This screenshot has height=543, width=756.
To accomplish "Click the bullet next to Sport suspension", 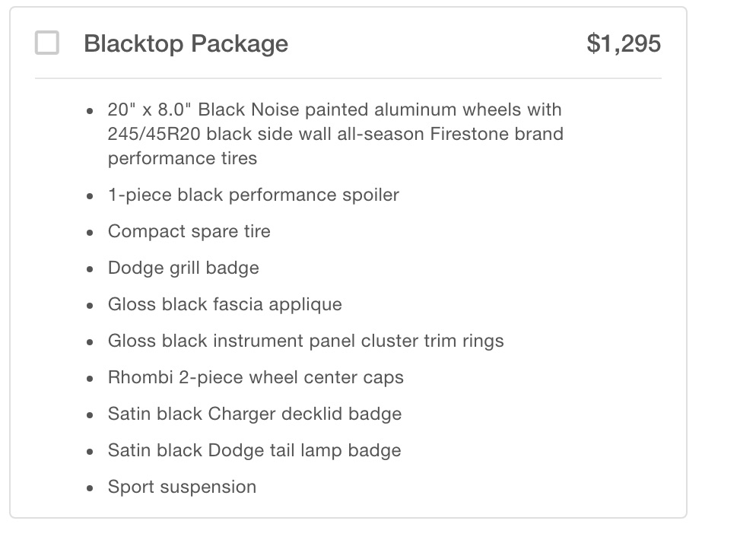I will click(x=91, y=487).
